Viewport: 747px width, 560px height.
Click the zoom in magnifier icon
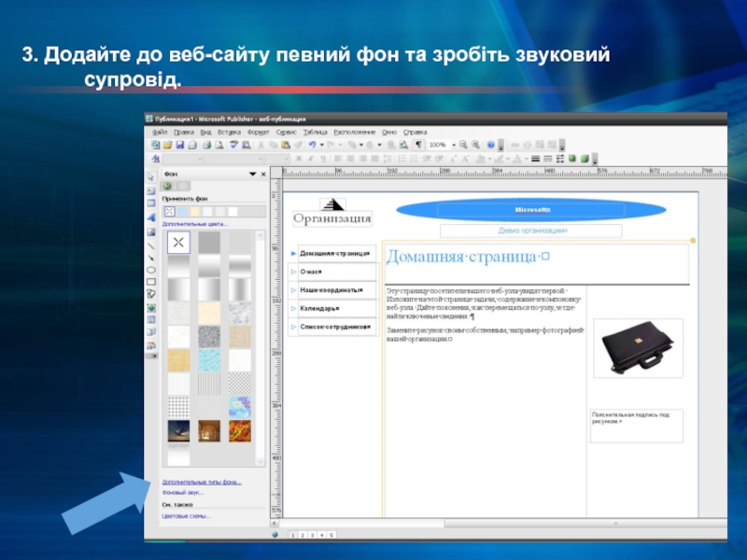click(475, 145)
